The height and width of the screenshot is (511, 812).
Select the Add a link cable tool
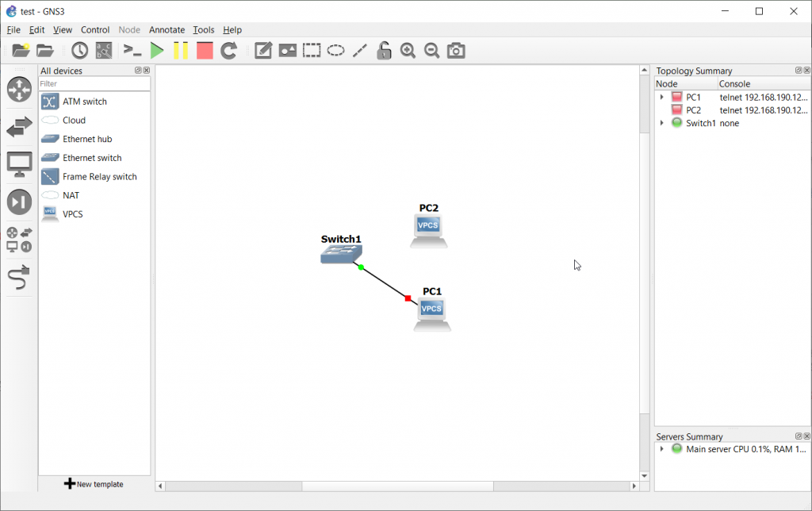click(19, 277)
